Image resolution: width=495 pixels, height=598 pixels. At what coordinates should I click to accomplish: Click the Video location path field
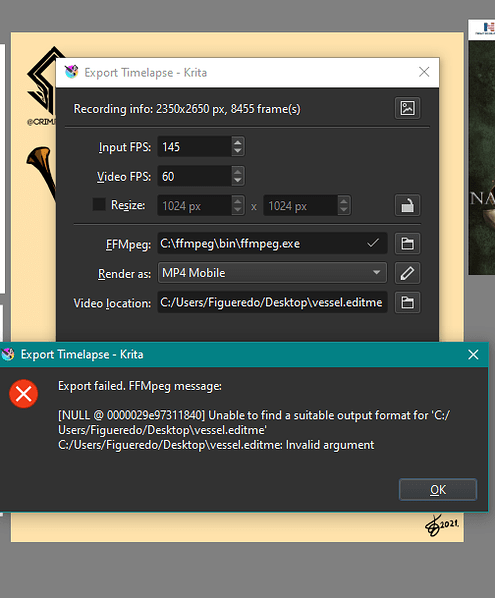272,302
